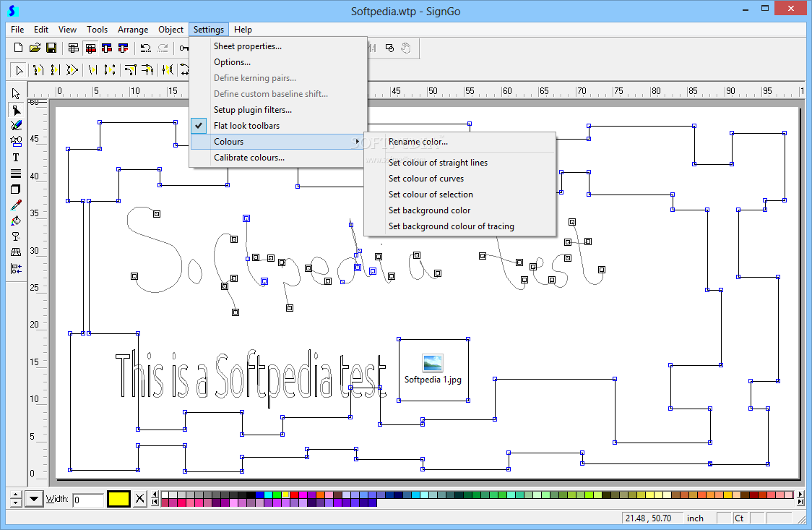Image resolution: width=812 pixels, height=530 pixels.
Task: Click the Ct indicator in the status bar
Action: coord(739,518)
